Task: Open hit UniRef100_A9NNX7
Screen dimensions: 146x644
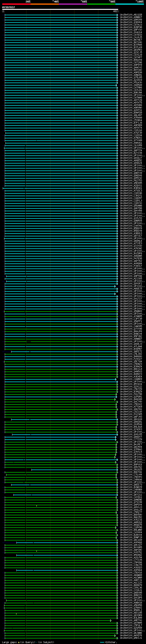Action: point(131,17)
